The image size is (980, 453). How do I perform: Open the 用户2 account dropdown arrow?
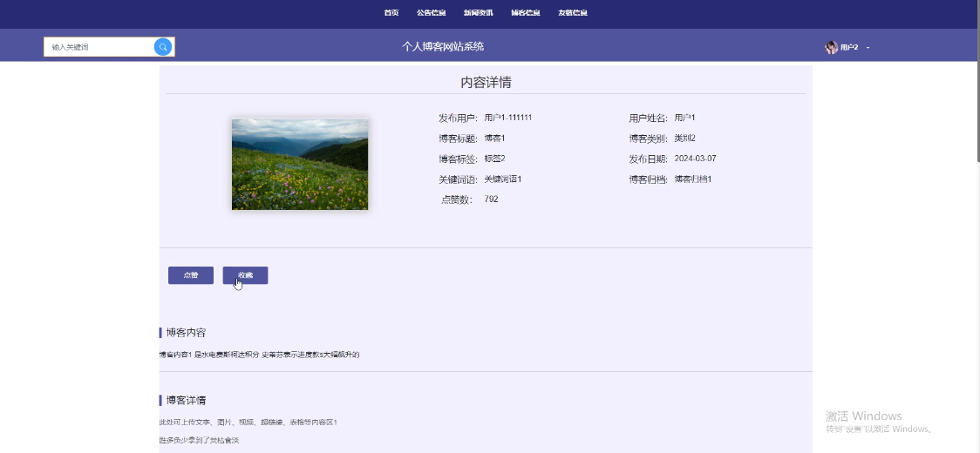[868, 48]
